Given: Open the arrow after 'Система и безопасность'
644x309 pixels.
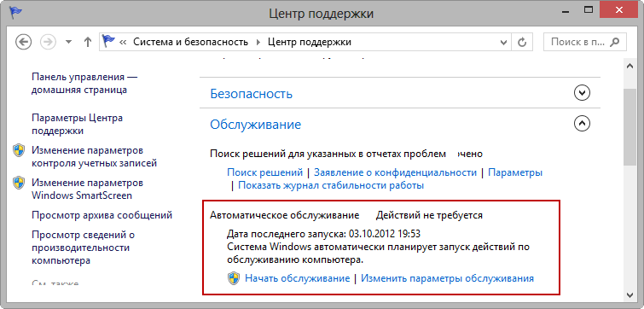Looking at the screenshot, I should (258, 42).
